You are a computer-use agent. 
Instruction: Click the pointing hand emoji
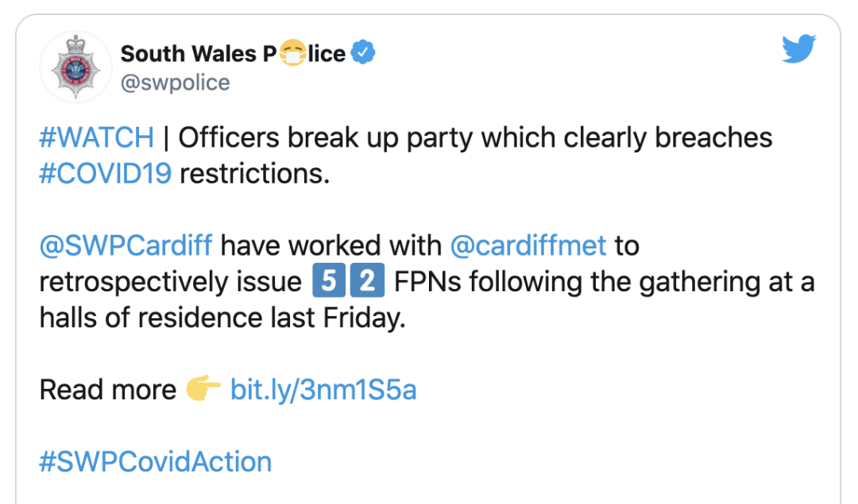203,390
